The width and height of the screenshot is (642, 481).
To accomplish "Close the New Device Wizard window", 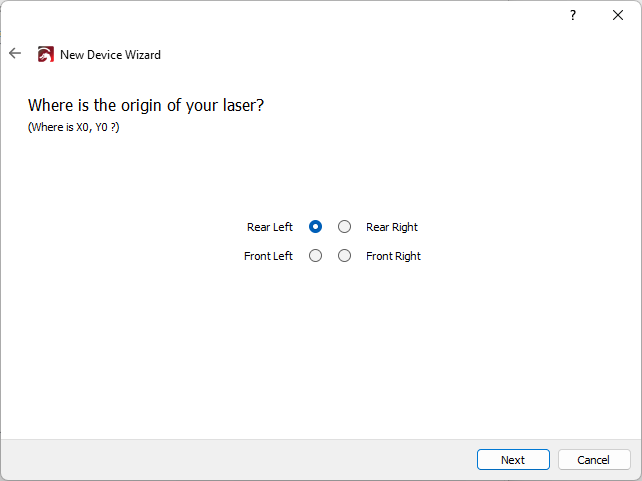I will [x=618, y=16].
